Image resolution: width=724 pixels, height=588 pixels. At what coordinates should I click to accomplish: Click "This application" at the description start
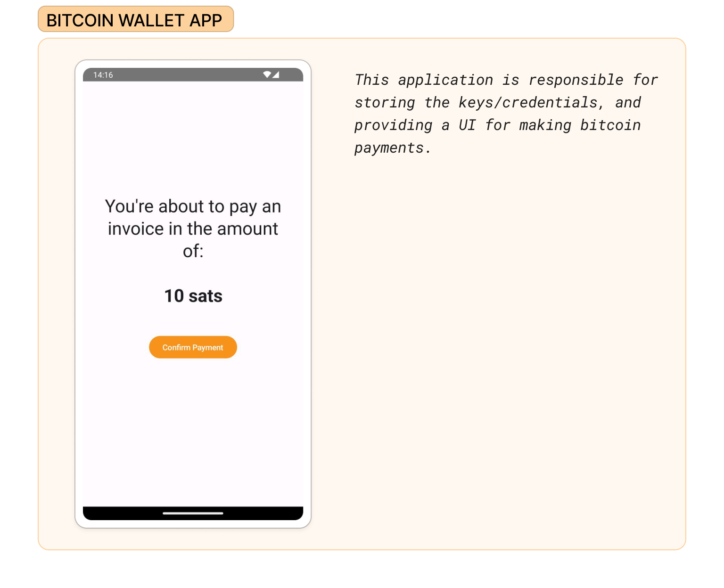coord(424,80)
